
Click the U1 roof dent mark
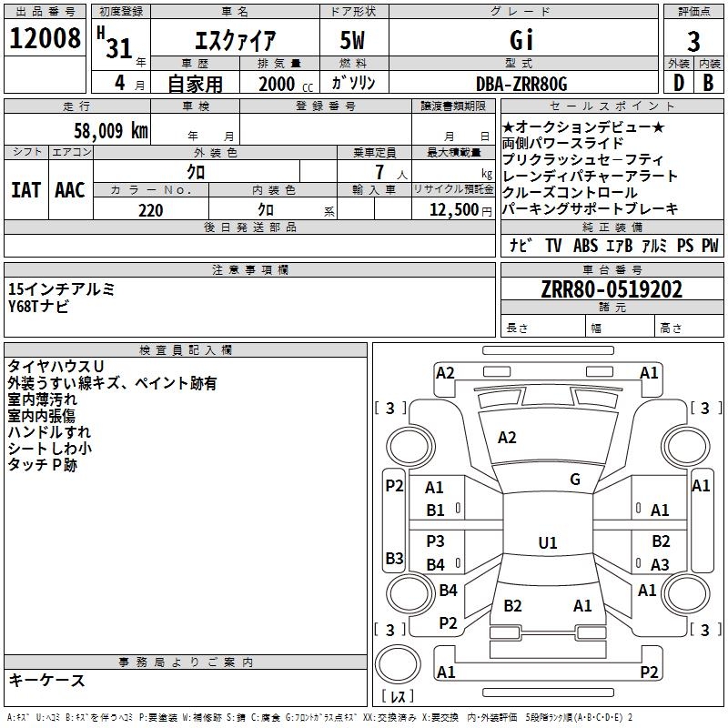[x=548, y=542]
